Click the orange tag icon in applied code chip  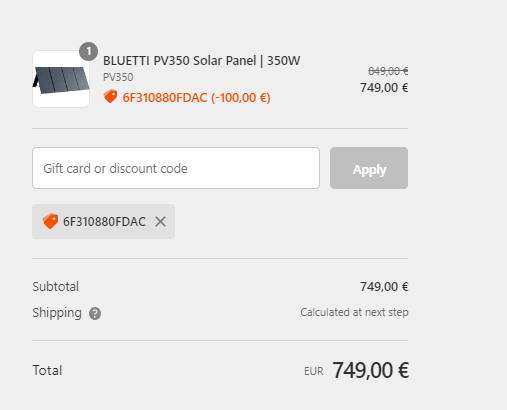coord(50,221)
